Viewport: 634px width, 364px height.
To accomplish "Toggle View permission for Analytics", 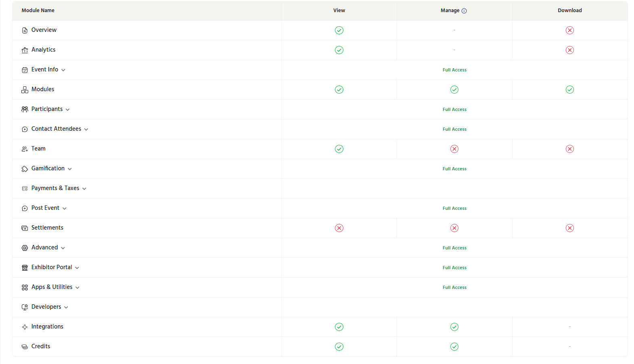I will [339, 50].
